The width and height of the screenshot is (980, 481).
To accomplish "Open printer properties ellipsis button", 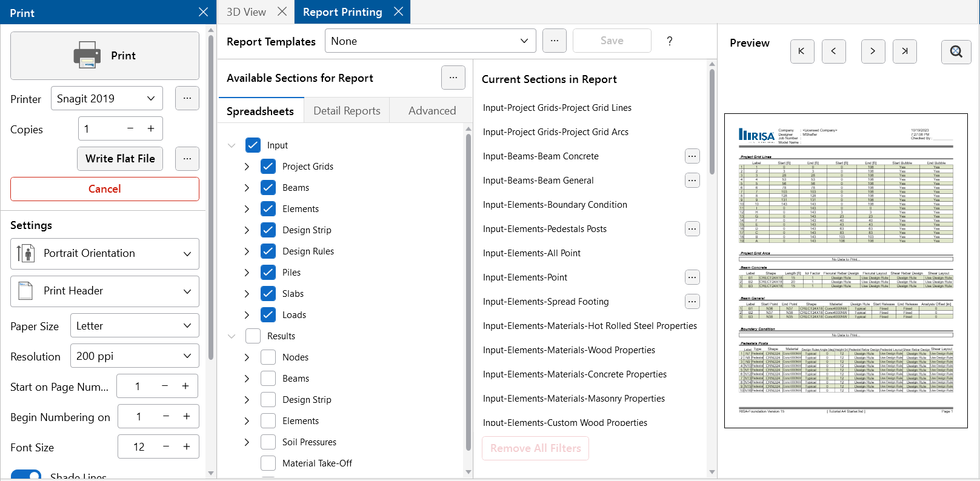I will 187,98.
